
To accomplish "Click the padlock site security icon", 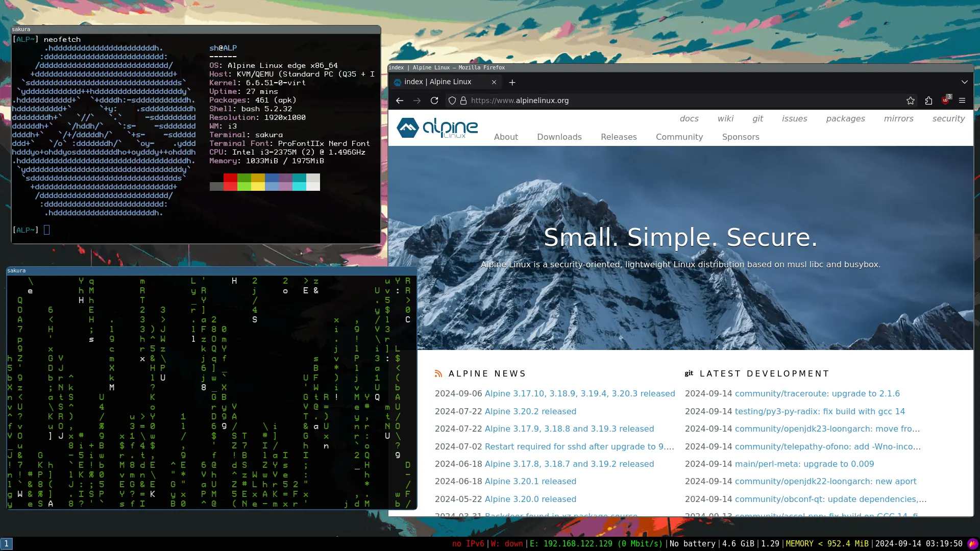I will point(463,101).
